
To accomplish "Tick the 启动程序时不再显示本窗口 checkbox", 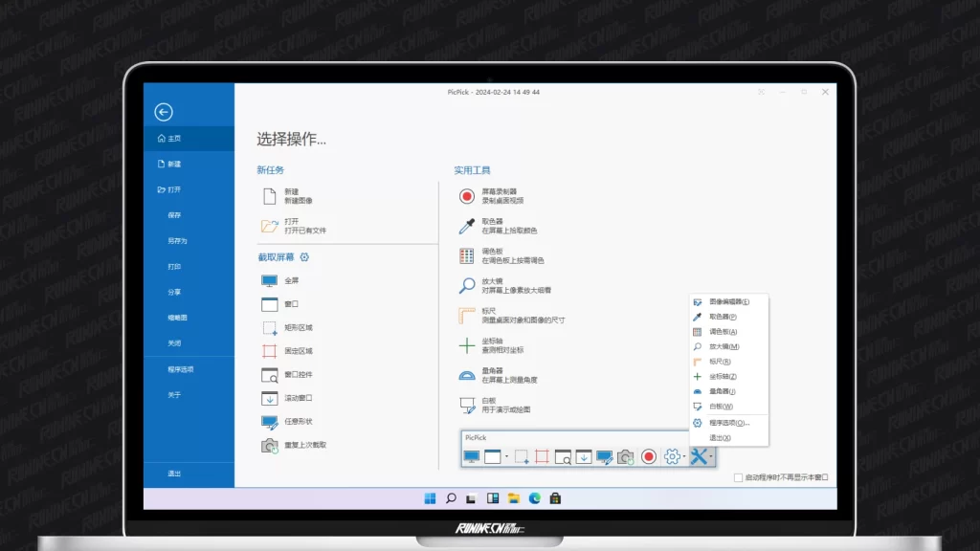I will (738, 477).
